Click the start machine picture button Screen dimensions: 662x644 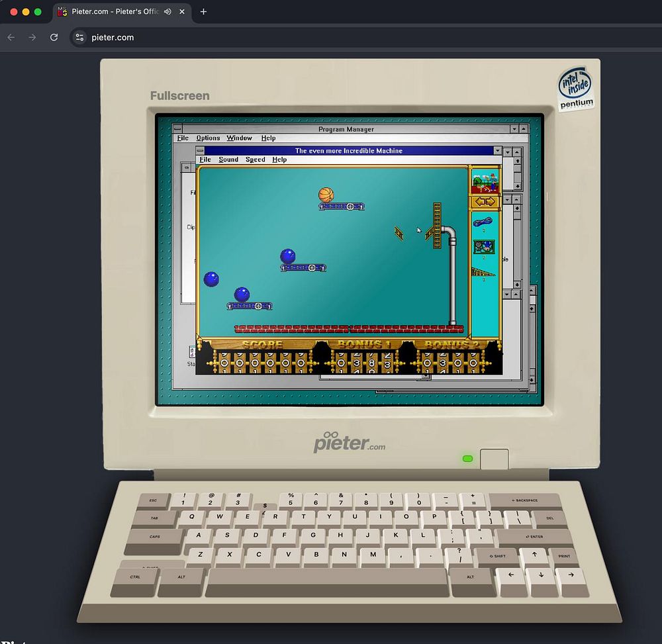click(485, 181)
